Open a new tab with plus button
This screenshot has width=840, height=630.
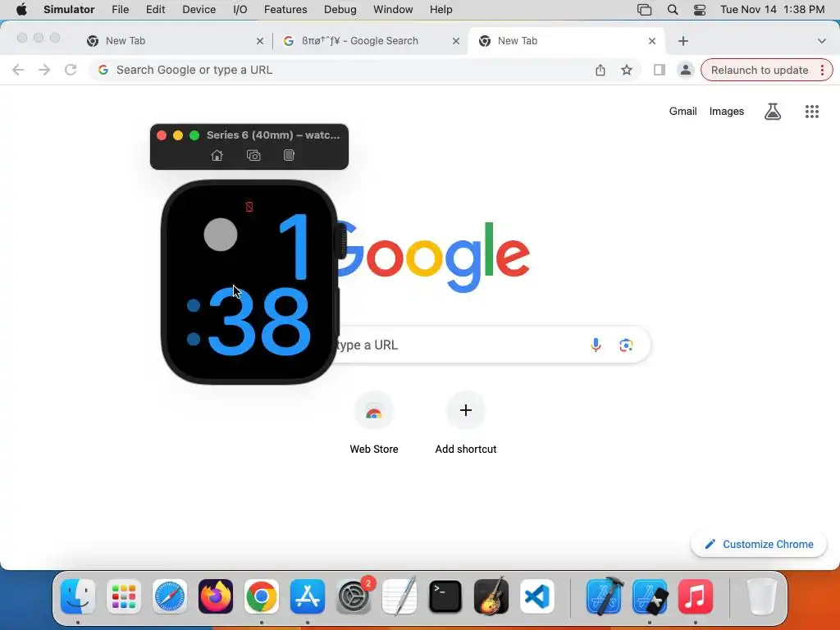(683, 41)
